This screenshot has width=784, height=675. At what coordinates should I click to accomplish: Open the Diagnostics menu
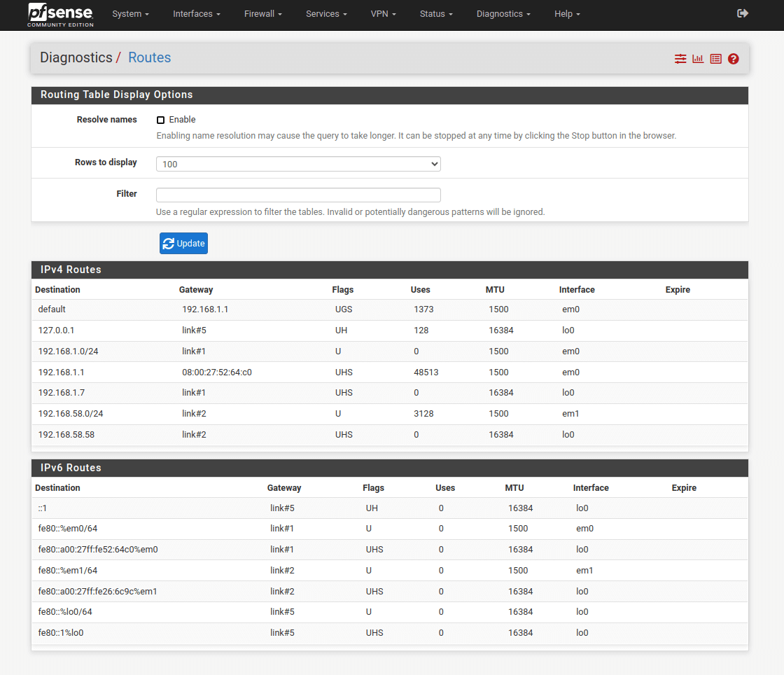[503, 14]
